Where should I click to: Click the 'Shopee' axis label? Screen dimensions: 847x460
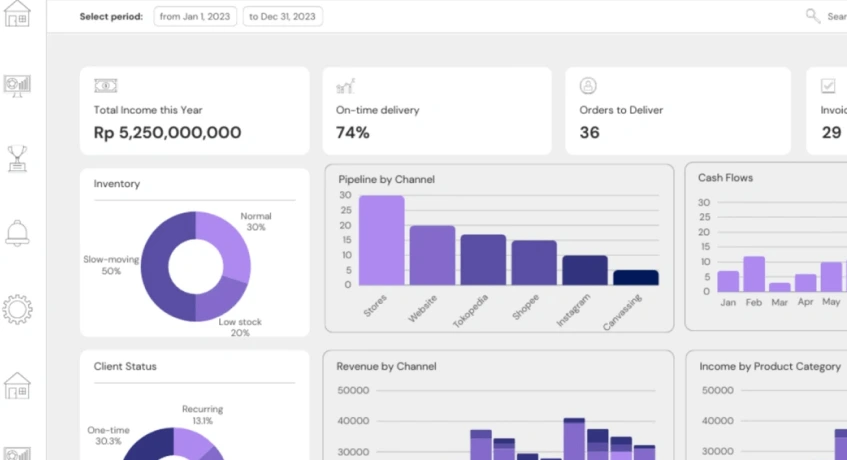point(525,307)
